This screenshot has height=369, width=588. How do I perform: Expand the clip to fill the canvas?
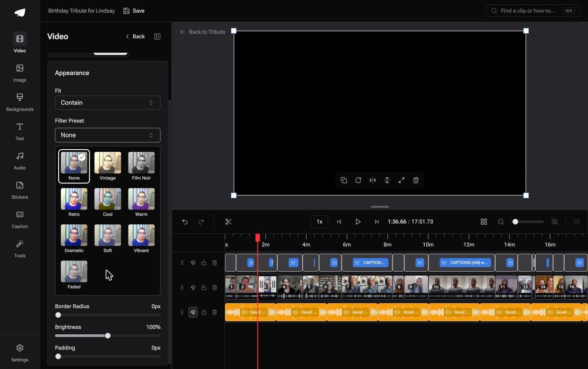(x=401, y=180)
